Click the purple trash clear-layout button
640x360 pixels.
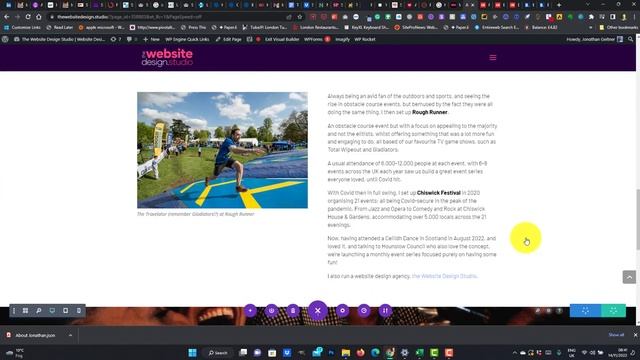[x=293, y=311]
